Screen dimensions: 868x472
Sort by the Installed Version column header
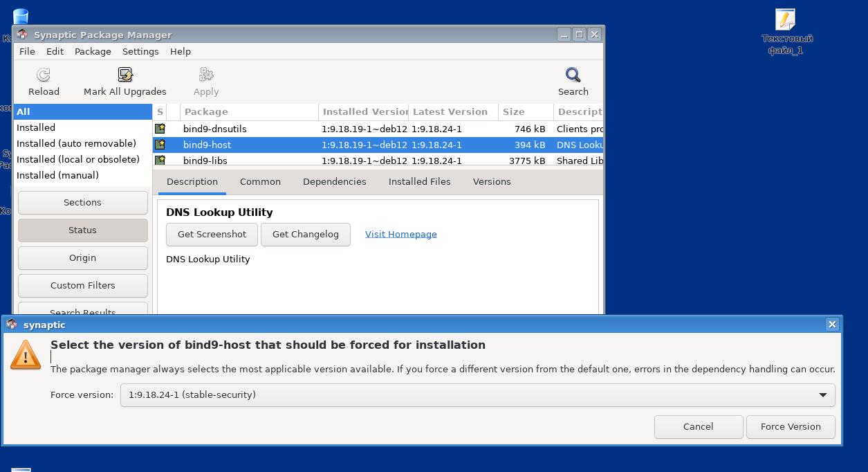coord(363,111)
